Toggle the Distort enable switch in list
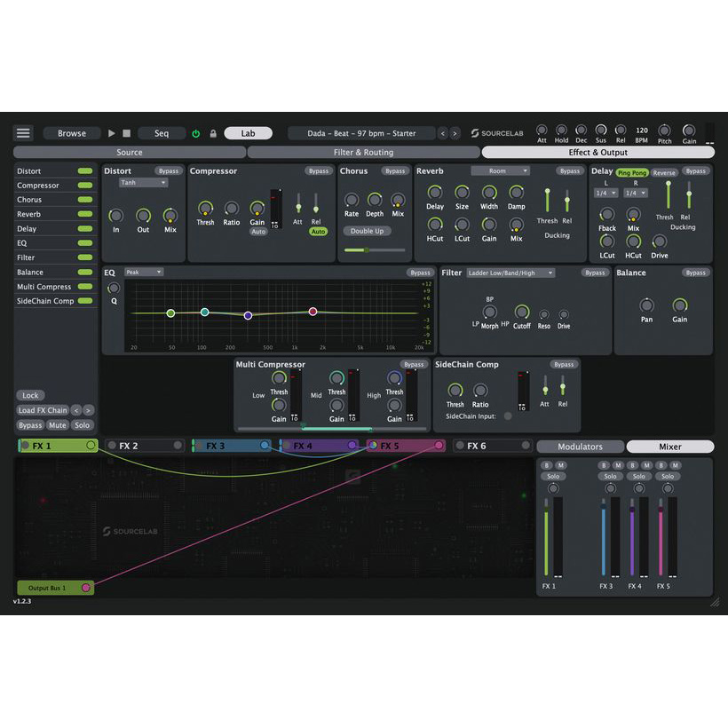The image size is (728, 728). 85,170
